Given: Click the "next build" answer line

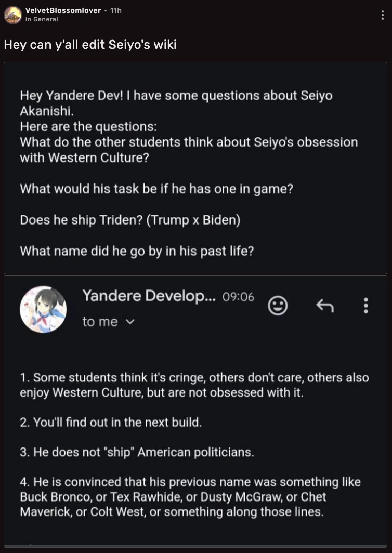Looking at the screenshot, I should pos(111,422).
